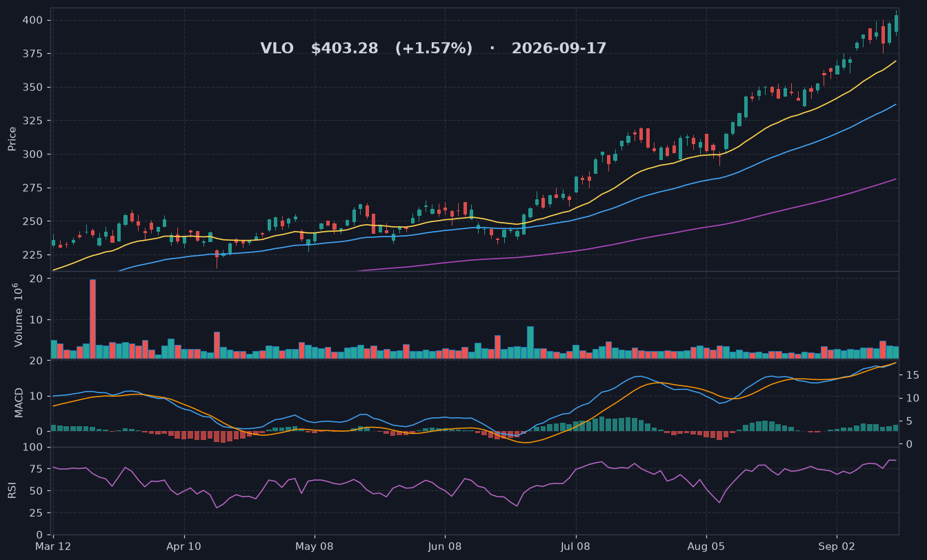Screen dimensions: 927x560
Task: Click the 275 price axis tick
Action: coord(34,188)
